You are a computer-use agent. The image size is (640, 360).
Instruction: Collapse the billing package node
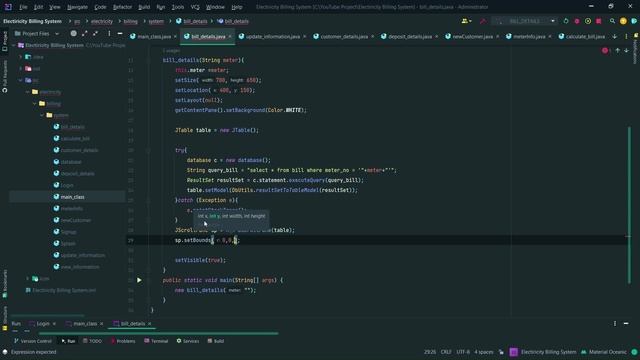[35, 104]
